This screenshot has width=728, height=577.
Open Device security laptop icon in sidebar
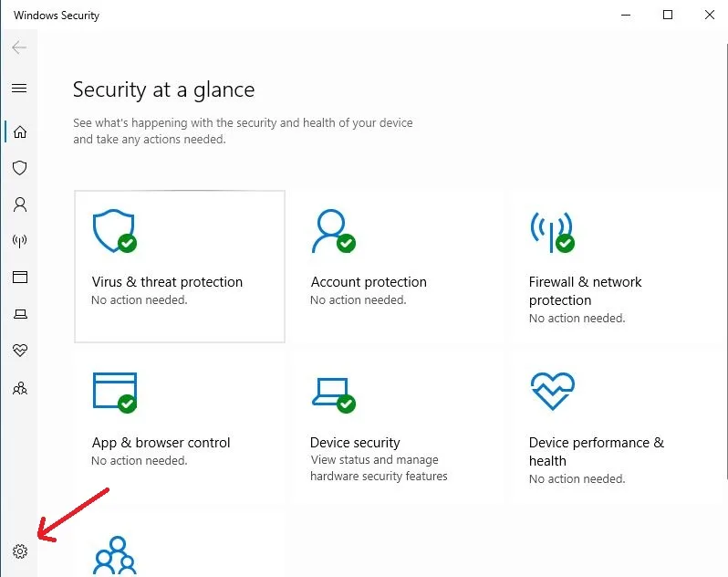[x=19, y=314]
